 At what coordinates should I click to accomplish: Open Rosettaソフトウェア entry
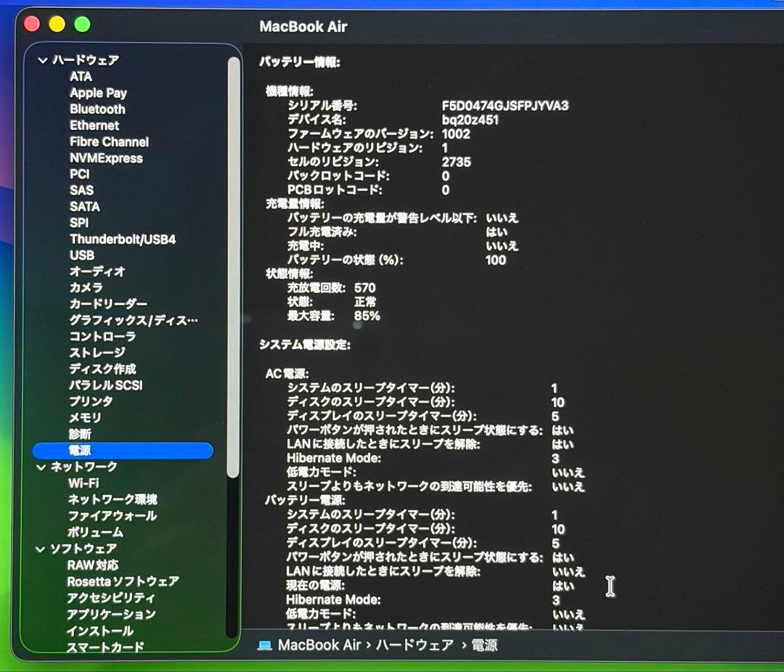(123, 581)
